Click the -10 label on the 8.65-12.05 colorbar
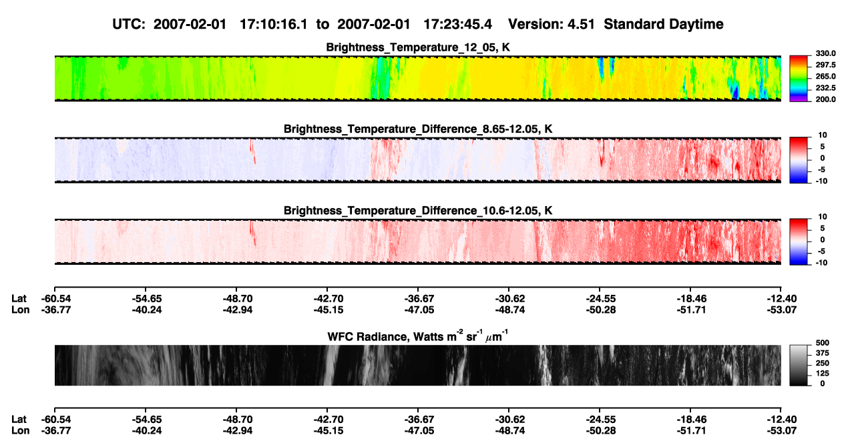 click(821, 181)
